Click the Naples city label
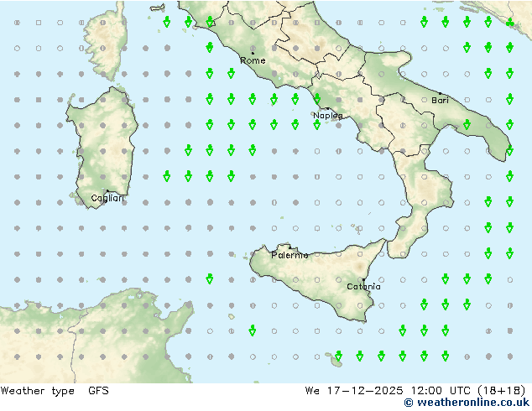 click(328, 116)
